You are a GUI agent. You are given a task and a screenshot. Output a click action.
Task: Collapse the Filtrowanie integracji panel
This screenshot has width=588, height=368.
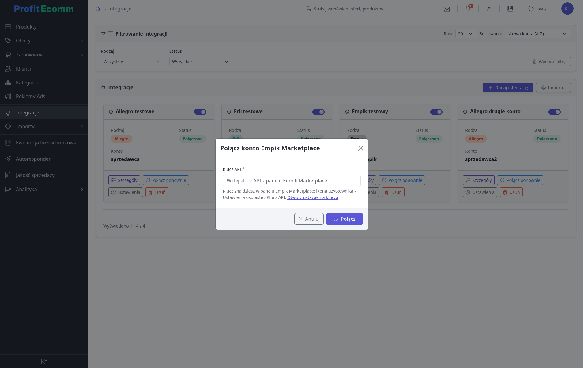tap(104, 34)
